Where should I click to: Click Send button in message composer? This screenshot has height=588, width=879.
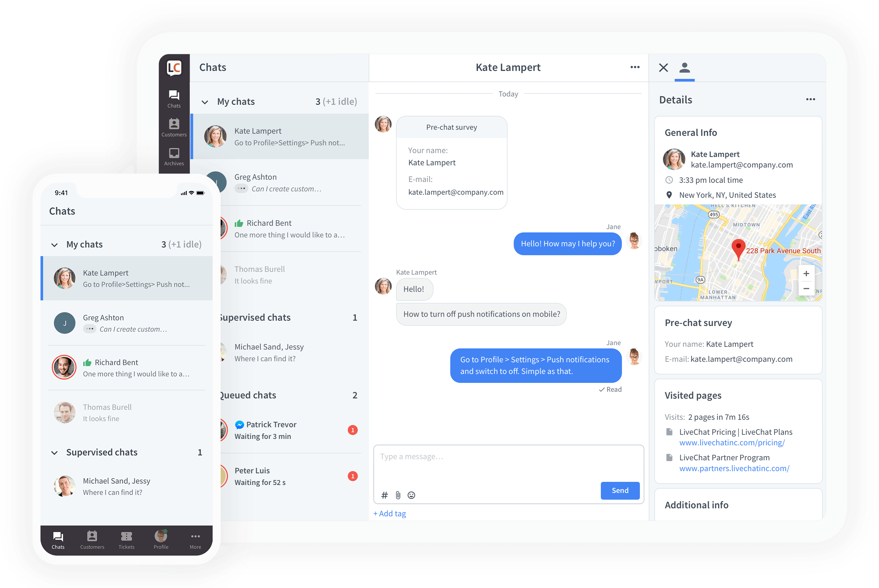(x=620, y=491)
